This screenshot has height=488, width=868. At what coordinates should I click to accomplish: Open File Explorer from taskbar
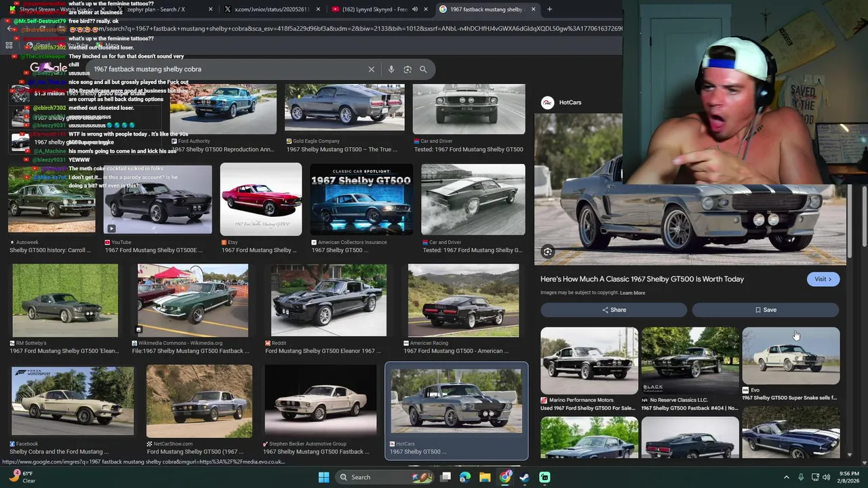coord(485,477)
